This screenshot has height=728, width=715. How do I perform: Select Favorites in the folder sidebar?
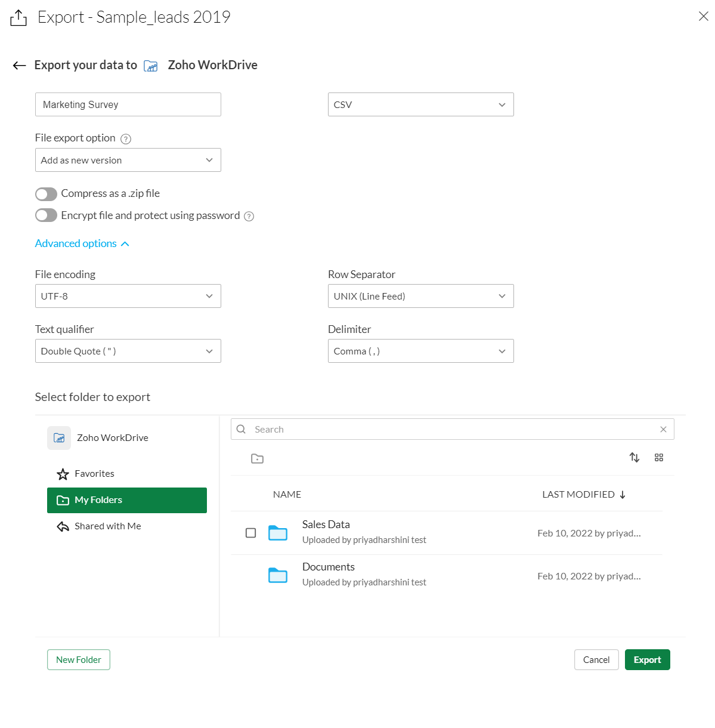[x=94, y=474]
